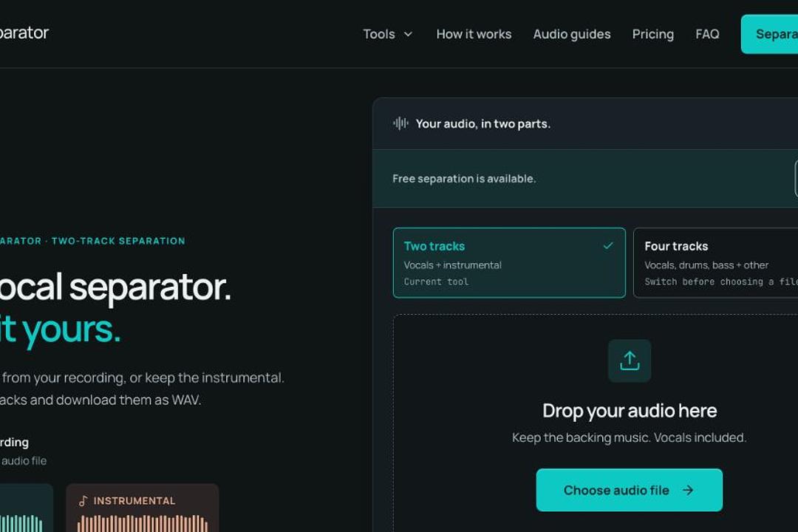This screenshot has width=798, height=532.
Task: Click the Choose audio file button
Action: [629, 490]
